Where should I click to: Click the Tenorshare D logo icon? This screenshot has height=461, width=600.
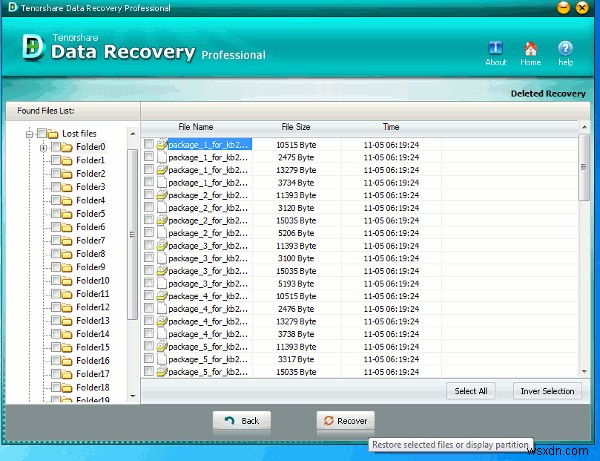[x=33, y=47]
